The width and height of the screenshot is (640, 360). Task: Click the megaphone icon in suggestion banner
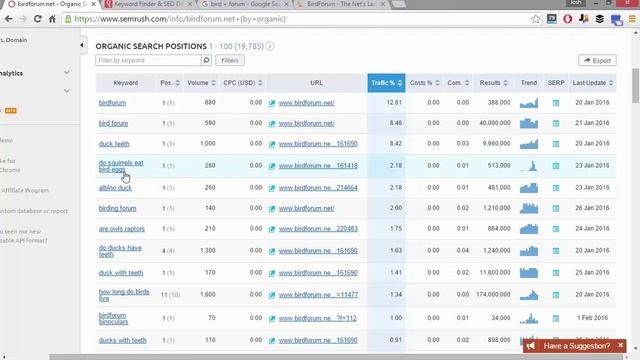(x=530, y=346)
